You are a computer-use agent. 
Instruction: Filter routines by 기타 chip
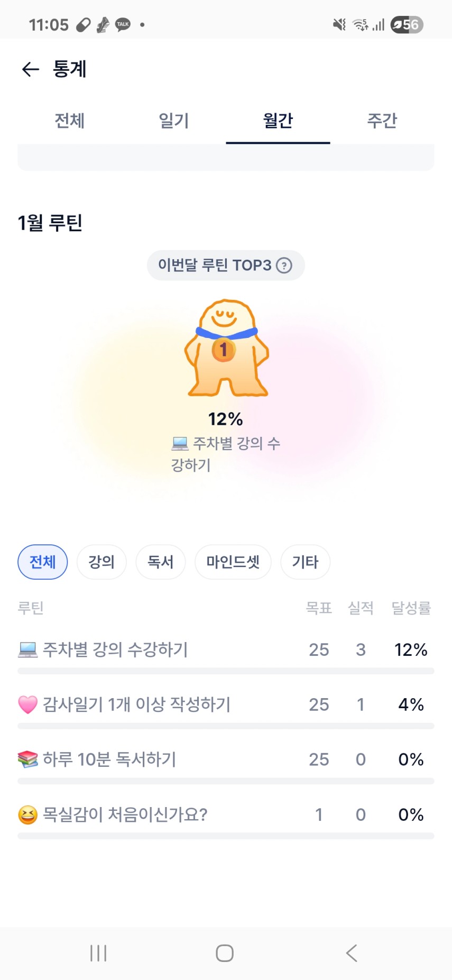[305, 562]
